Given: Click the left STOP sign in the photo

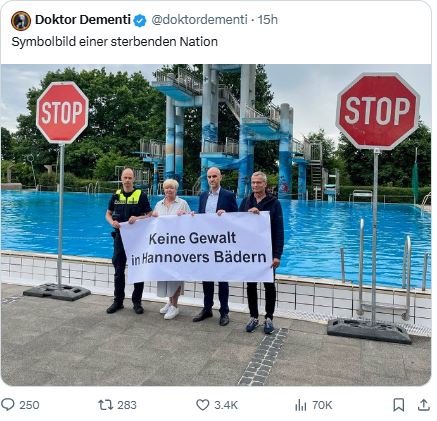Looking at the screenshot, I should click(x=62, y=113).
